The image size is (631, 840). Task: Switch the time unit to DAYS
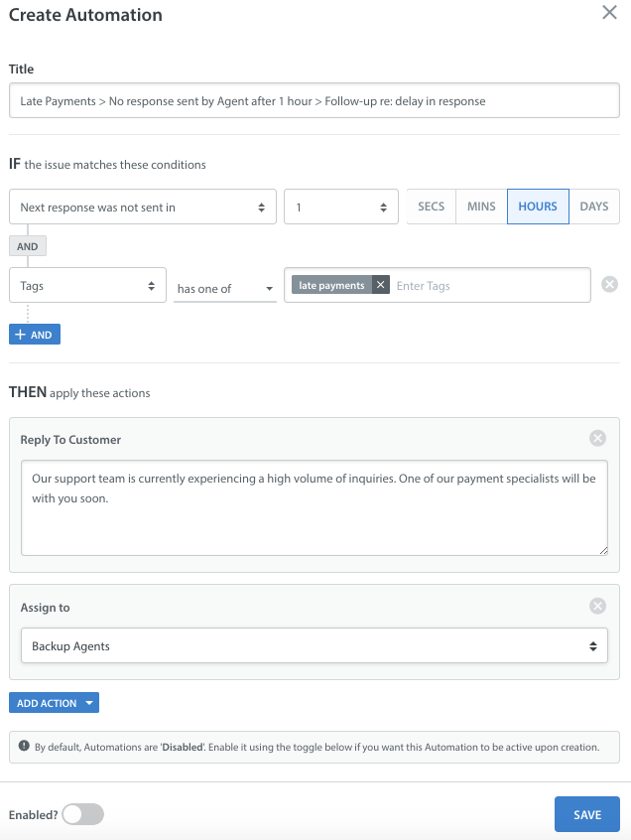pyautogui.click(x=594, y=207)
